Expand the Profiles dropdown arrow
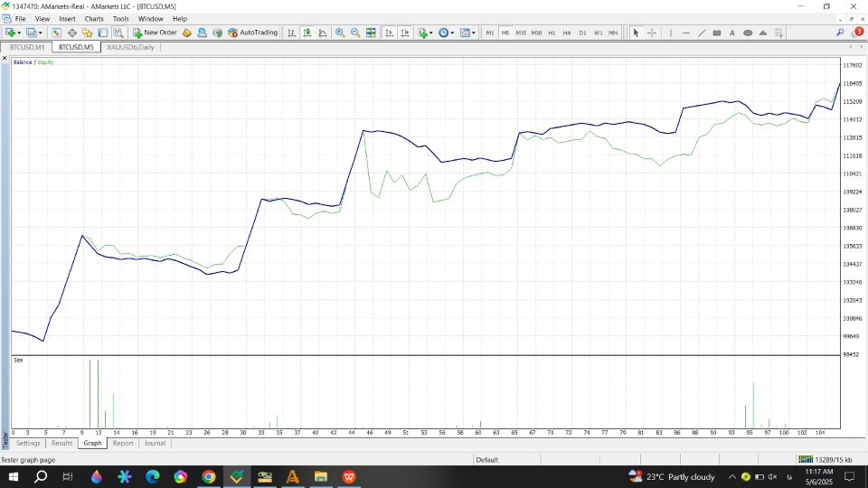 [41, 33]
